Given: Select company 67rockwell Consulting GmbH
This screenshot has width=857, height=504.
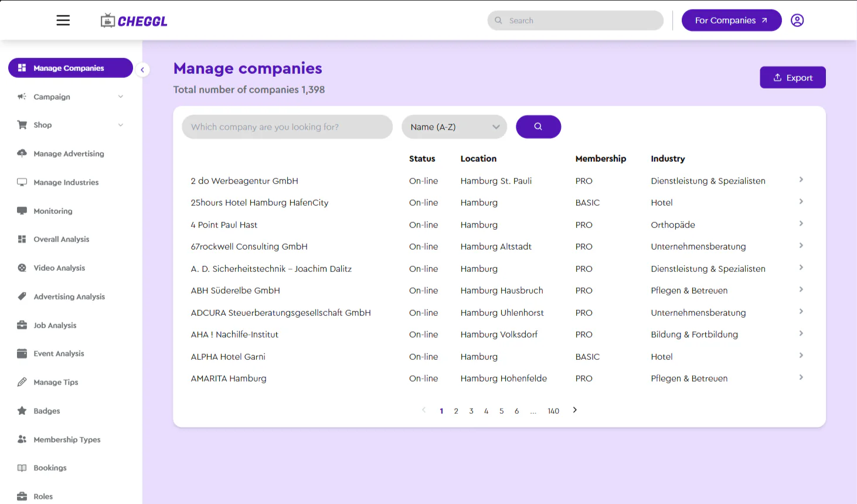Looking at the screenshot, I should point(249,247).
